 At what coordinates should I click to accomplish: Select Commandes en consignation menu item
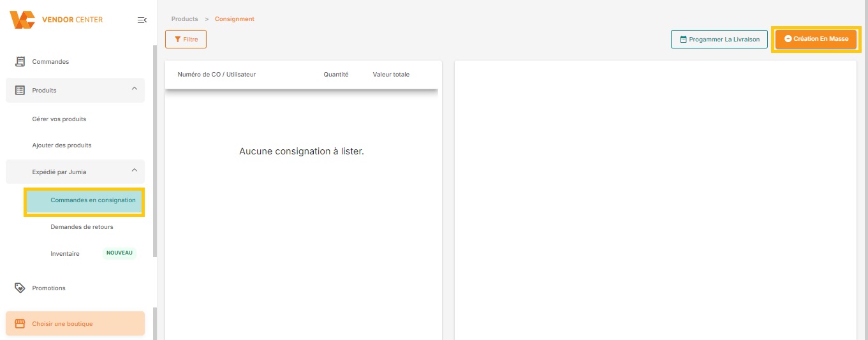pyautogui.click(x=93, y=200)
